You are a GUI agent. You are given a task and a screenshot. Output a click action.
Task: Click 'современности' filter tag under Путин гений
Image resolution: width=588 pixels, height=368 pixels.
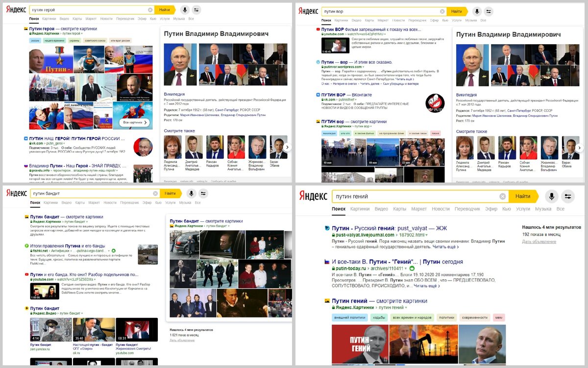coord(475,317)
